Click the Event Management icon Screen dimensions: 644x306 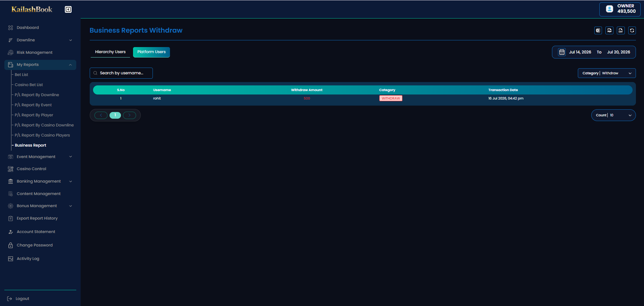click(10, 157)
